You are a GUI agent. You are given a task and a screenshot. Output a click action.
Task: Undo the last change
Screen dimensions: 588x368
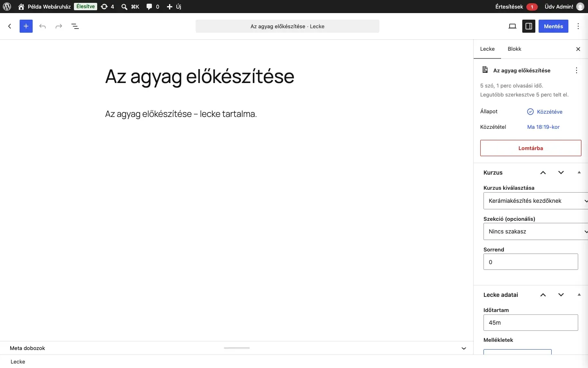point(42,26)
